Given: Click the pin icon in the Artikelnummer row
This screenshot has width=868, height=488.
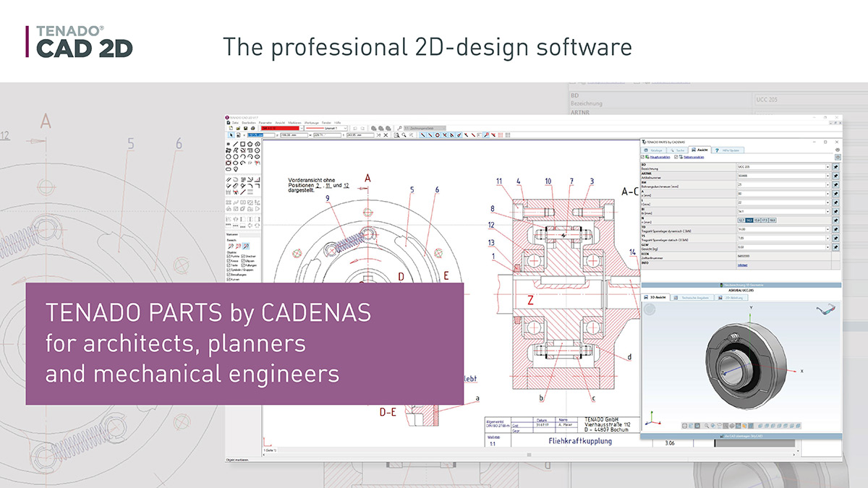Looking at the screenshot, I should coord(835,176).
